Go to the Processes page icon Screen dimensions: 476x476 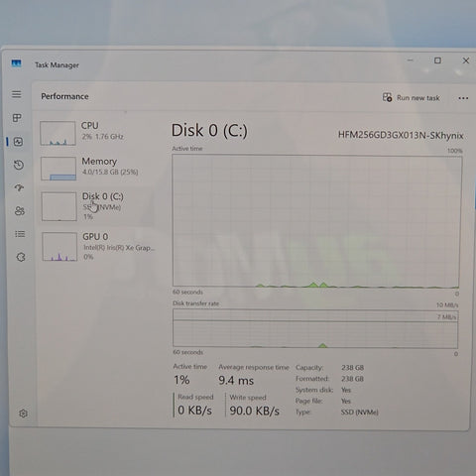click(x=17, y=118)
